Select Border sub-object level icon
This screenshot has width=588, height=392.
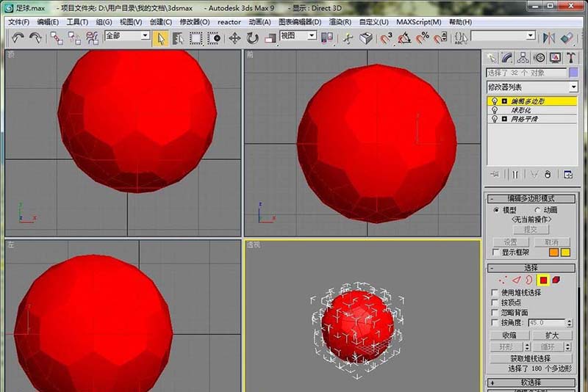coord(529,280)
